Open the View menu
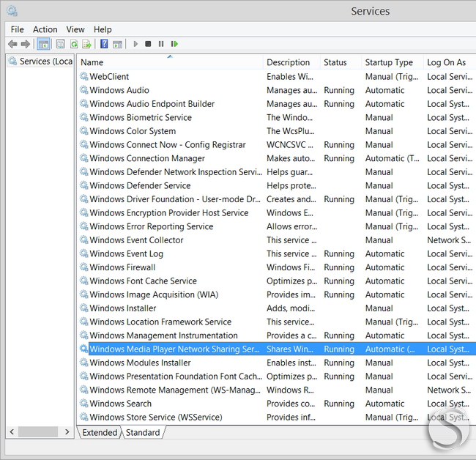This screenshot has height=460, width=476. [75, 29]
